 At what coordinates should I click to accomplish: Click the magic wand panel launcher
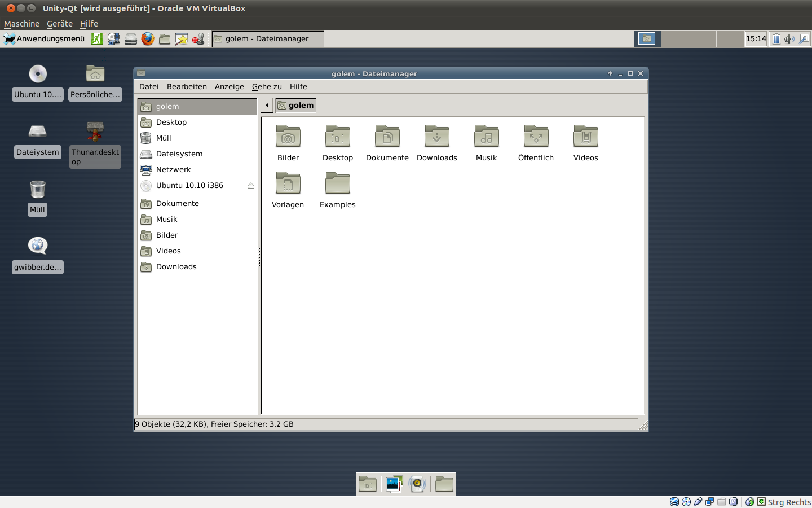[181, 39]
